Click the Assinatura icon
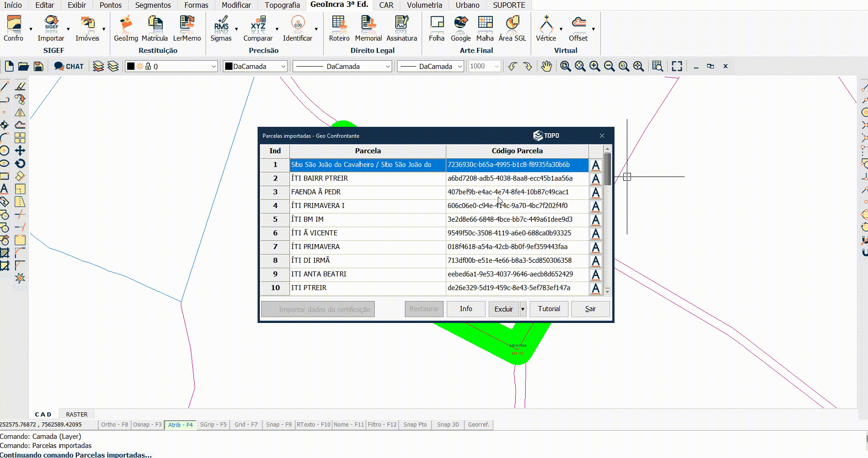Viewport: 868px width, 458px height. (402, 28)
